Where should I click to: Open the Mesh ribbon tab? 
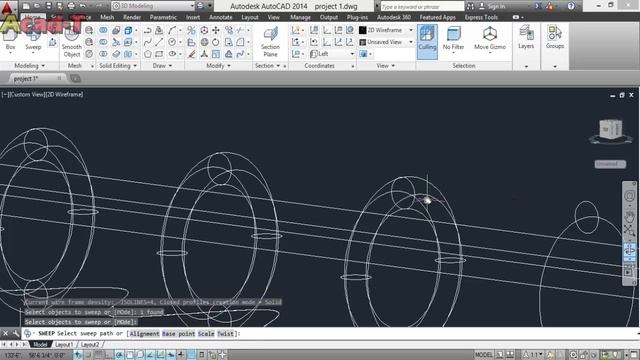coord(107,18)
